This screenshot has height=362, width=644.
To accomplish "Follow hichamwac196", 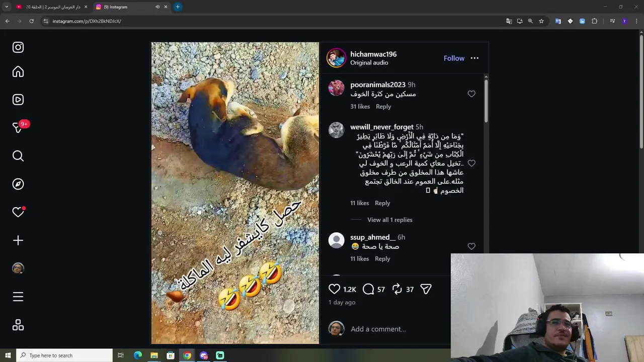I will [454, 58].
